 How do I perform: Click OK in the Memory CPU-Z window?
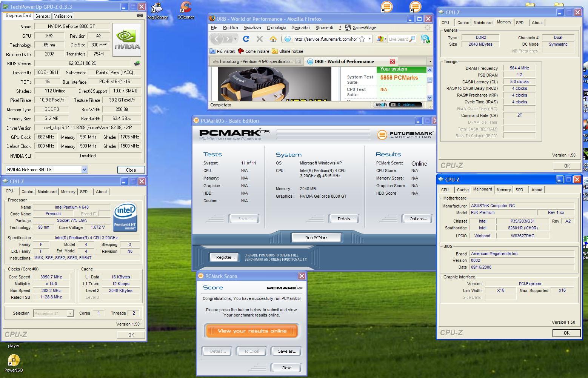pyautogui.click(x=566, y=166)
